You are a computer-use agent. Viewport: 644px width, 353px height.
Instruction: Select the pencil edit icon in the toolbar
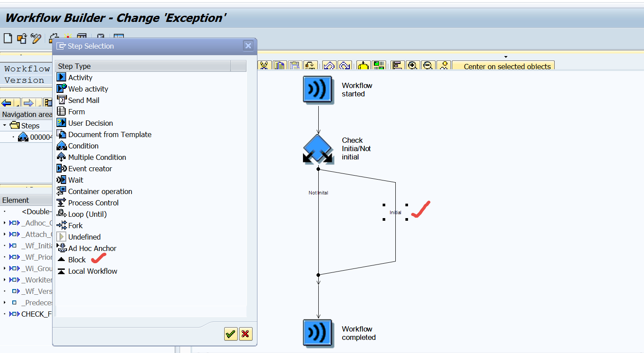click(35, 39)
